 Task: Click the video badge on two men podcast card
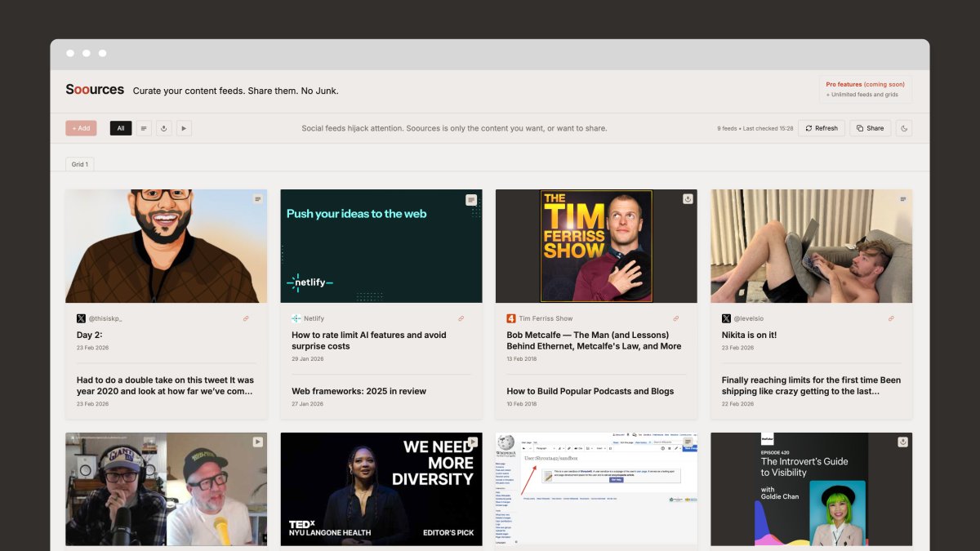pyautogui.click(x=257, y=442)
